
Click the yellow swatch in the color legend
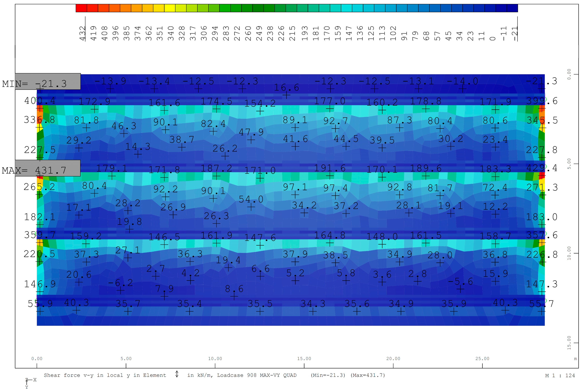tap(170, 8)
